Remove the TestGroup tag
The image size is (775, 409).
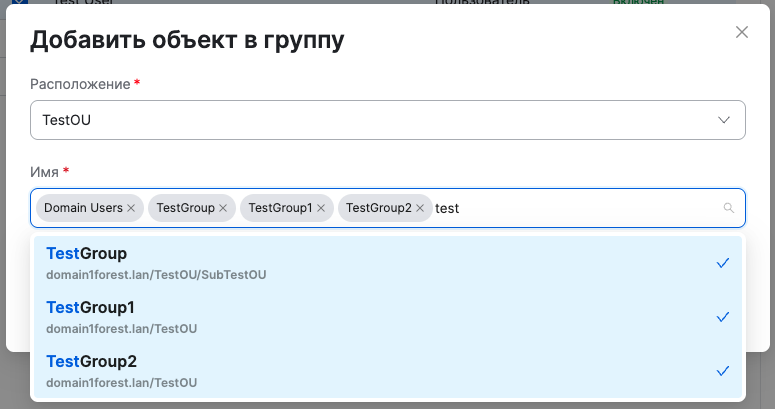(x=223, y=208)
